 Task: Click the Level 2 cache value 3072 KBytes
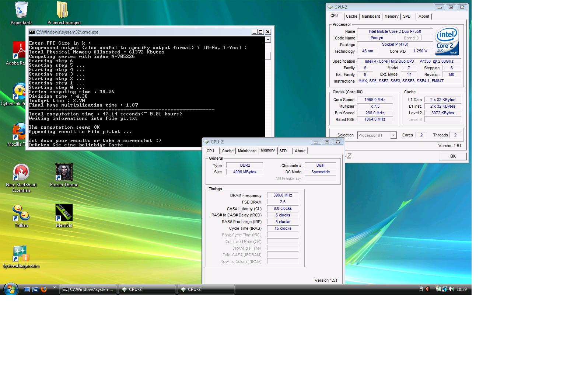[x=442, y=113]
